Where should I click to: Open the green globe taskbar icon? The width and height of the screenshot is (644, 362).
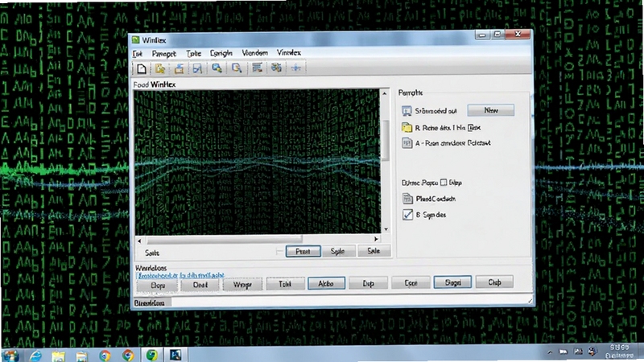coord(151,355)
